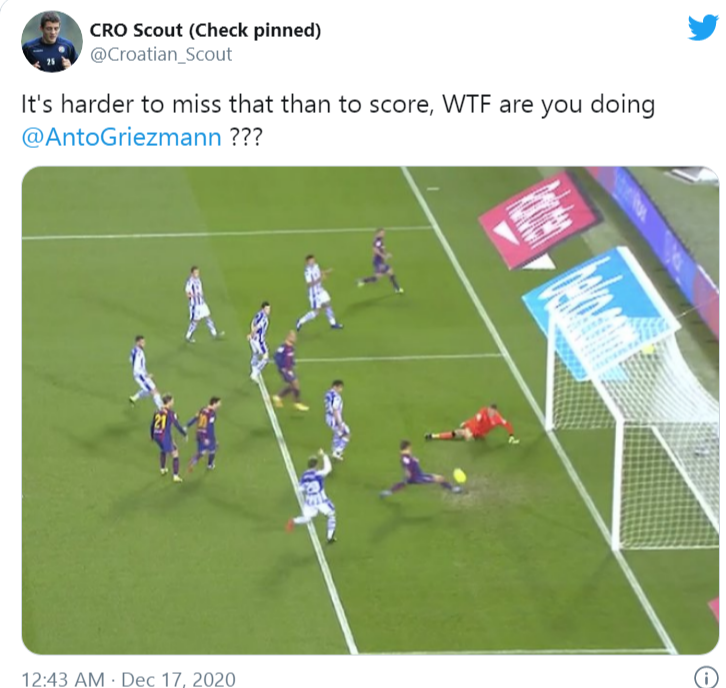
Task: Open the @AntoGriezmann mention
Action: pos(121,137)
